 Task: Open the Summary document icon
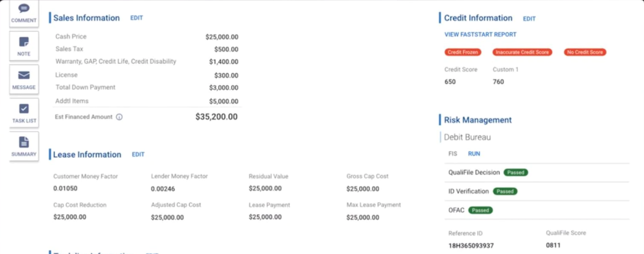click(x=24, y=146)
